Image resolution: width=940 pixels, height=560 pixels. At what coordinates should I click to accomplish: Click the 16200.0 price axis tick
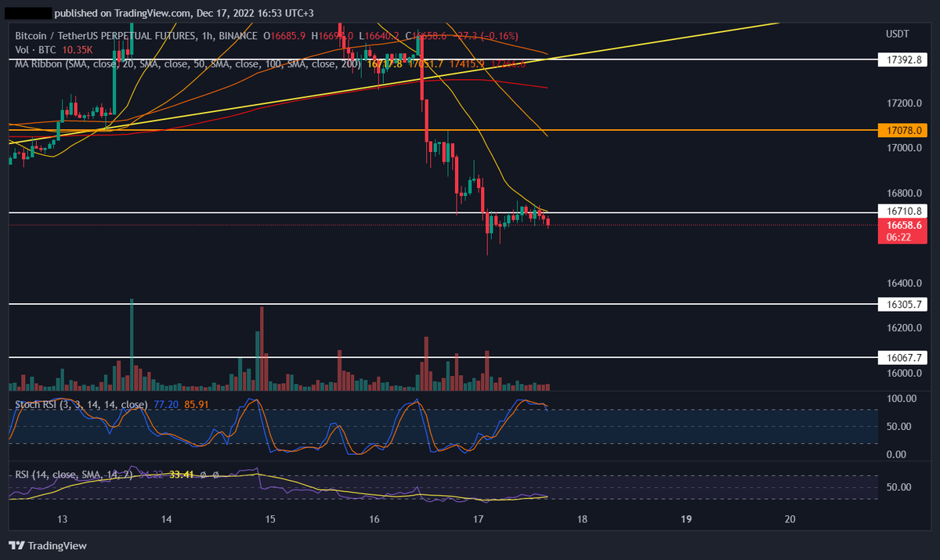pos(905,328)
